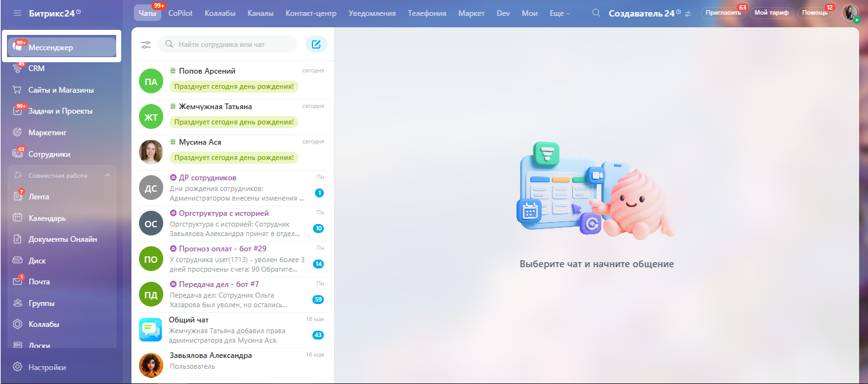This screenshot has width=868, height=384.
Task: Open chat with Попов Арсений
Action: (x=232, y=81)
